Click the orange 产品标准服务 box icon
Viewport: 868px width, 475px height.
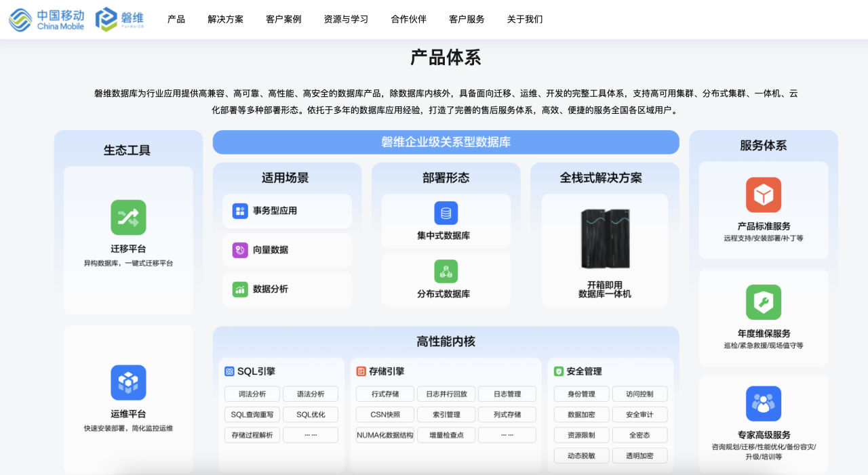click(x=764, y=195)
